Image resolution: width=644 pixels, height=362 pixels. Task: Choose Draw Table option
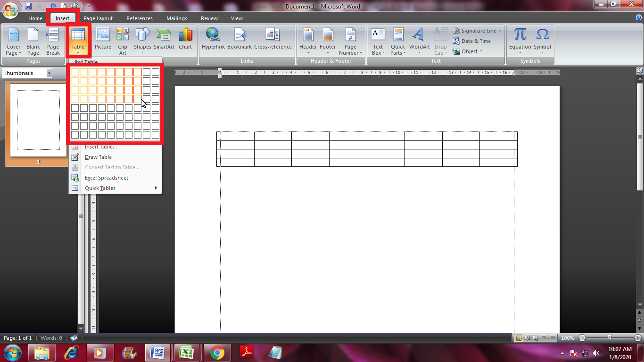pos(99,157)
